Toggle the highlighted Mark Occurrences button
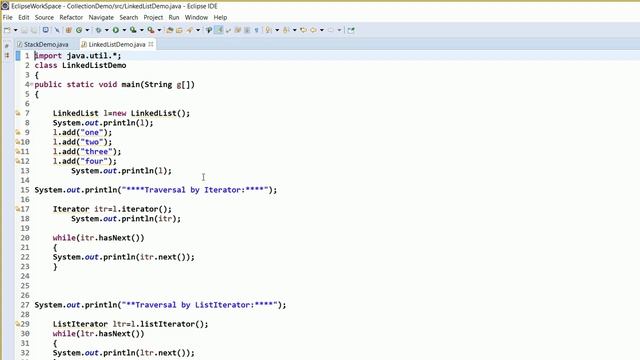This screenshot has height=360, width=640. pos(219,30)
